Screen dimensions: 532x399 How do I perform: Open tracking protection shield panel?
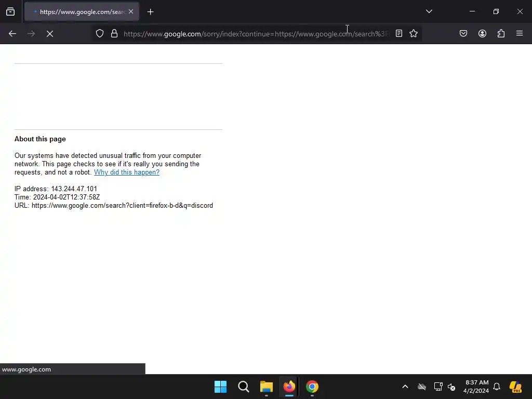(99, 34)
